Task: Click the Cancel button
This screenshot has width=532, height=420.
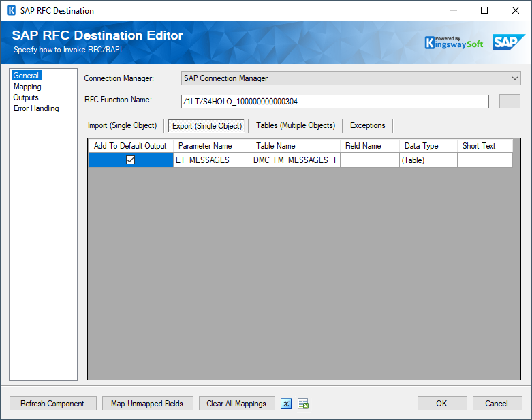Action: point(497,404)
